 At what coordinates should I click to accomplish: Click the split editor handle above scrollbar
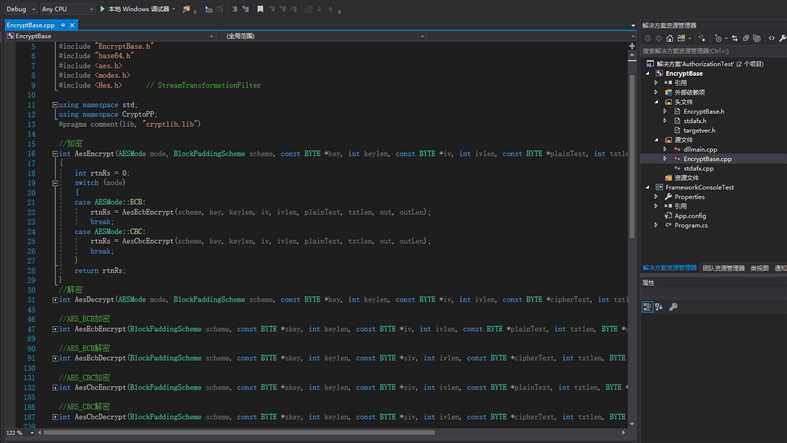632,46
